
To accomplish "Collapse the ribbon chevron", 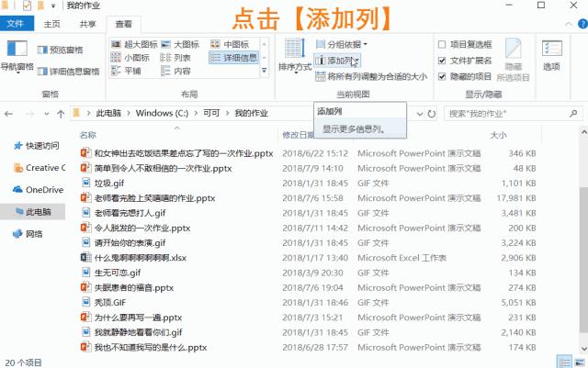I will click(569, 25).
